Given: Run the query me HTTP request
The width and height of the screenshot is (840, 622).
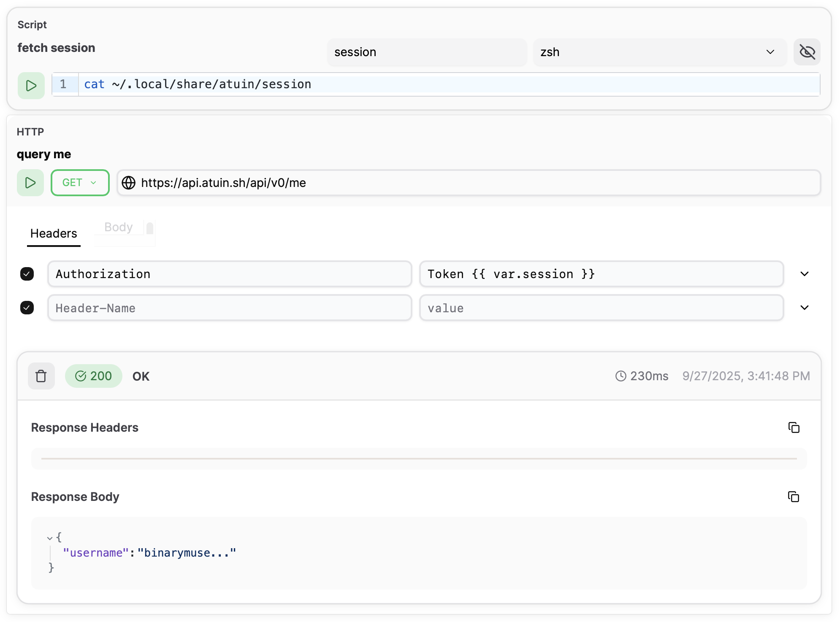Looking at the screenshot, I should point(30,183).
